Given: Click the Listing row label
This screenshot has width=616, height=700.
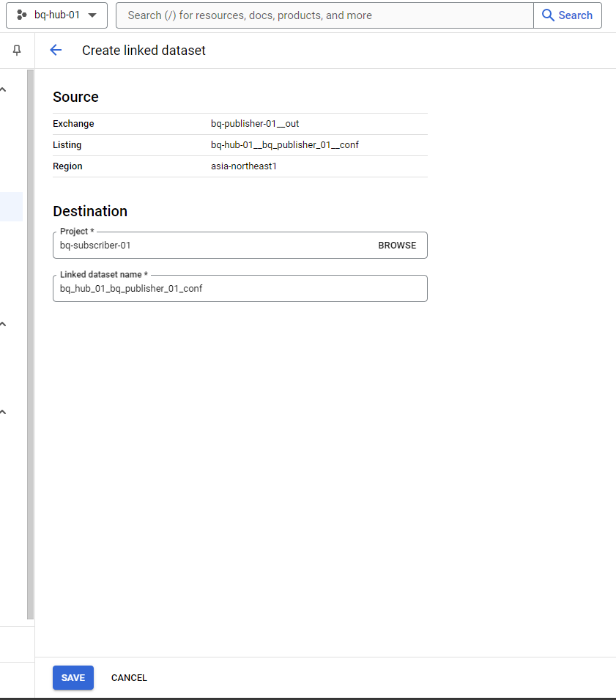Looking at the screenshot, I should point(67,145).
